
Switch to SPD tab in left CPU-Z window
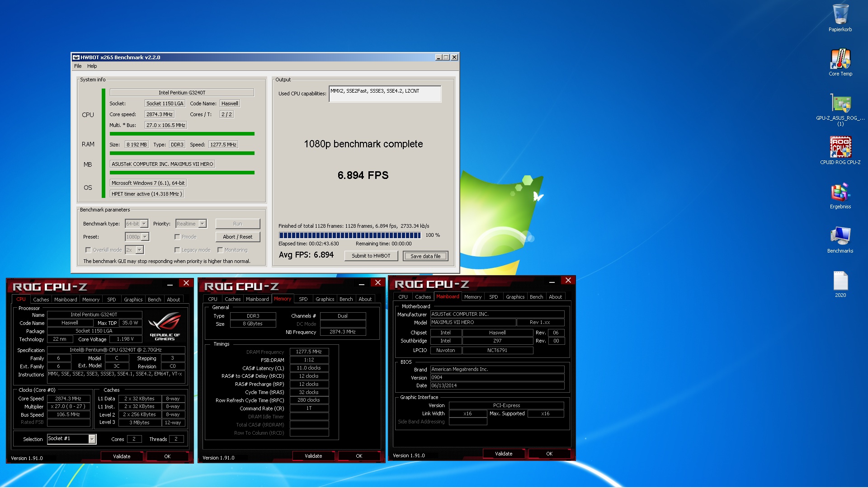(x=111, y=300)
